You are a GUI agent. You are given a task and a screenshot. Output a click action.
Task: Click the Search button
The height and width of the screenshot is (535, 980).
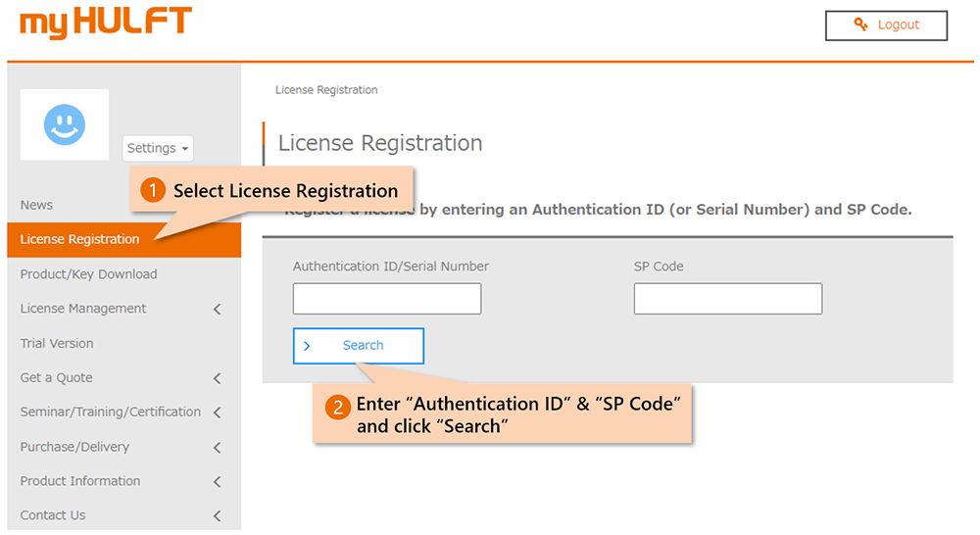pyautogui.click(x=359, y=346)
